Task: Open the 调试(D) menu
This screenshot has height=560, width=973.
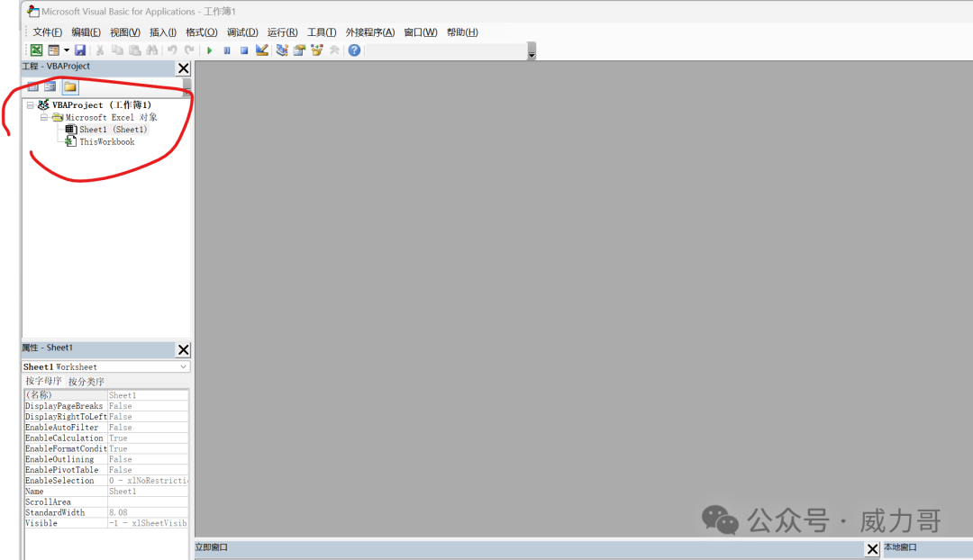Action: [x=242, y=32]
